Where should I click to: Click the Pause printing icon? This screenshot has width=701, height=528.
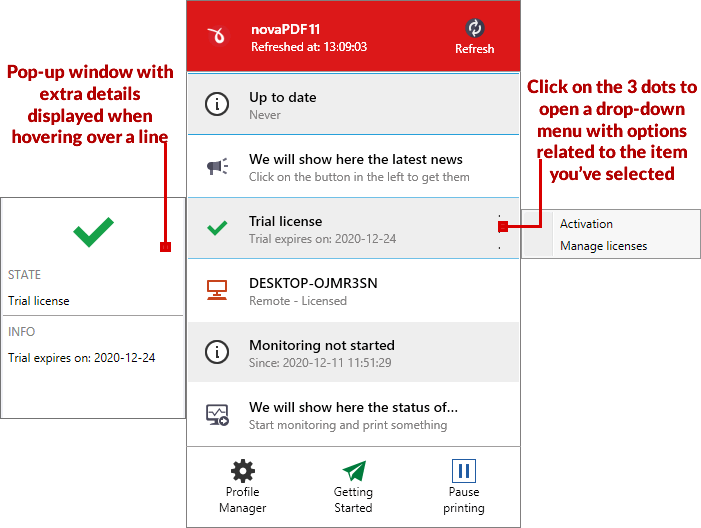pos(464,471)
